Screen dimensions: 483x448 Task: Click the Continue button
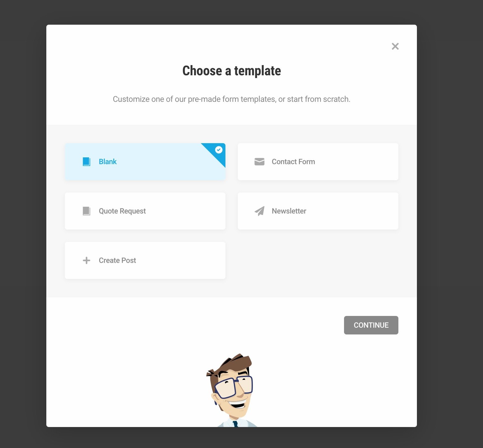point(371,325)
